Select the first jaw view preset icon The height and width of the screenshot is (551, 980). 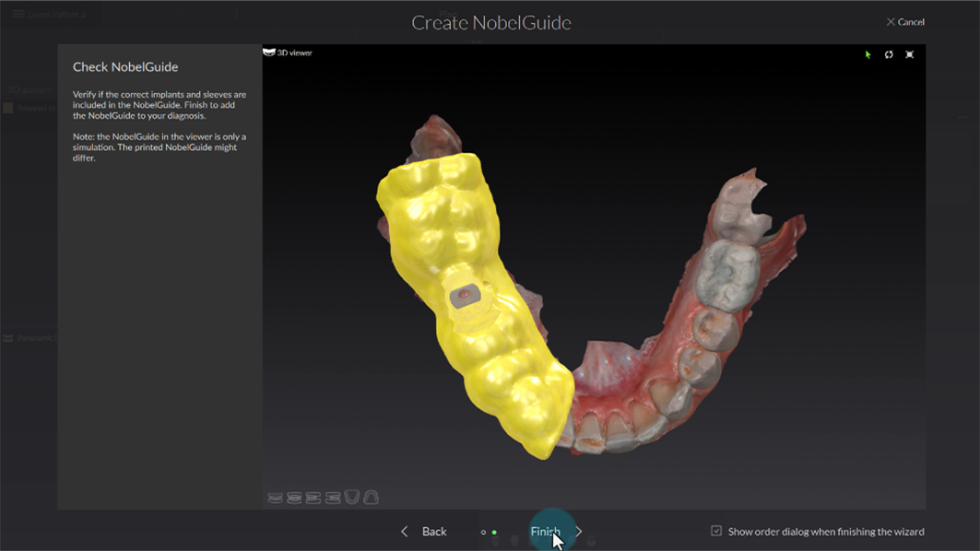275,498
